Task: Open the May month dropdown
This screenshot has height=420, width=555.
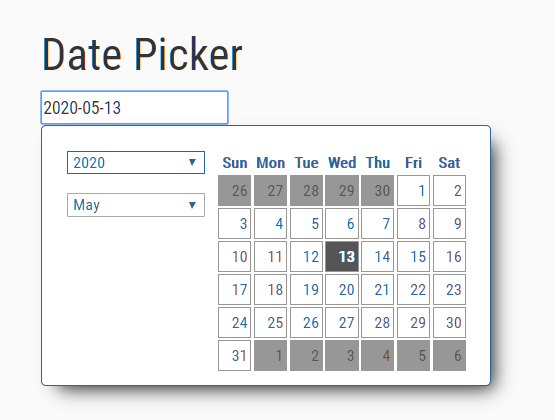Action: pyautogui.click(x=136, y=205)
